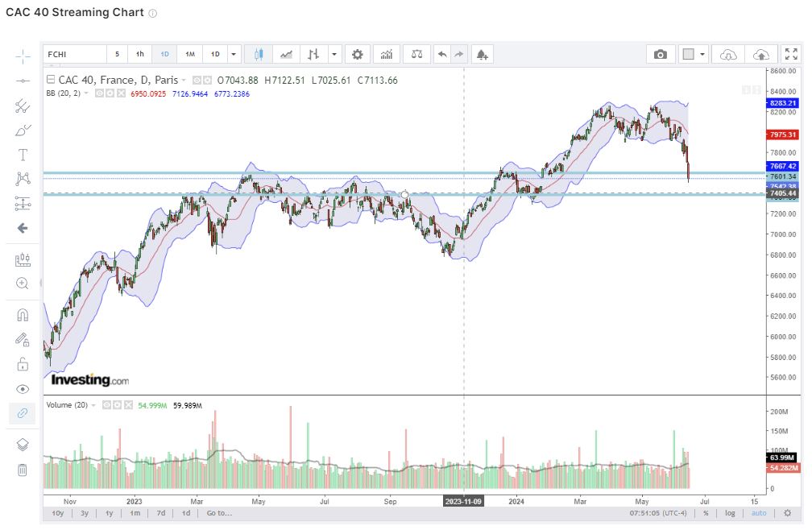The image size is (812, 530).
Task: Open the measure tool with bar icon
Action: pos(23,260)
